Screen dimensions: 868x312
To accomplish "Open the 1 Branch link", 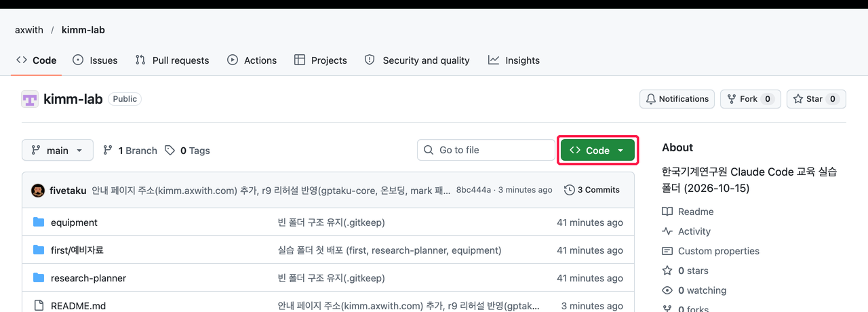I will pyautogui.click(x=130, y=151).
